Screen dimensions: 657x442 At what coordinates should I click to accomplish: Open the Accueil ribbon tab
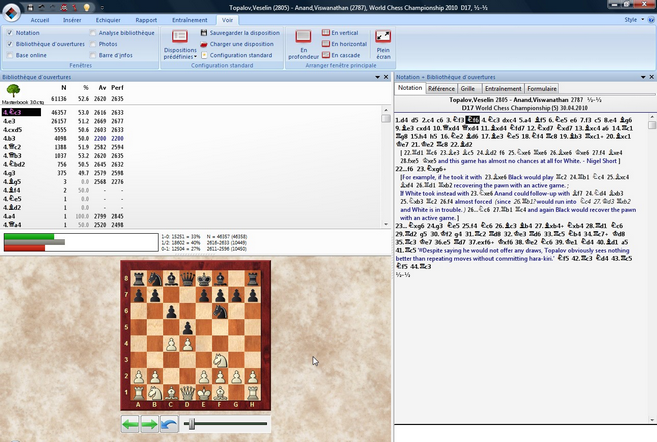tap(40, 20)
